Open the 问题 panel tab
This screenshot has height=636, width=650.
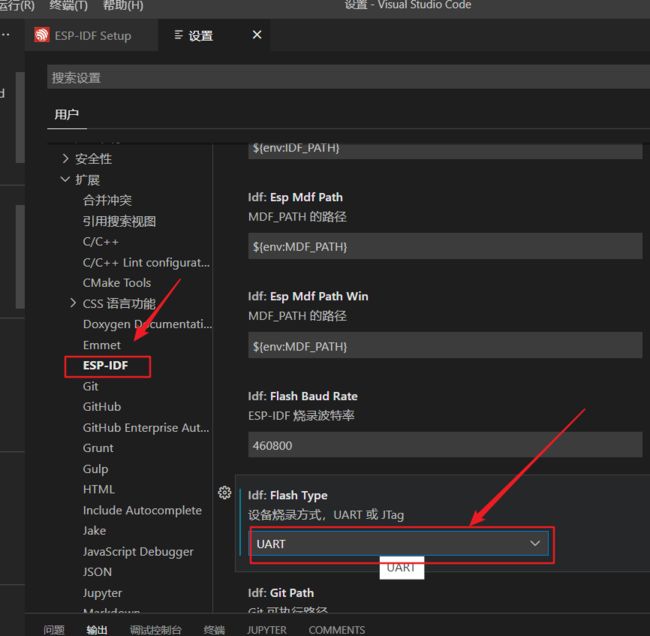tap(54, 630)
